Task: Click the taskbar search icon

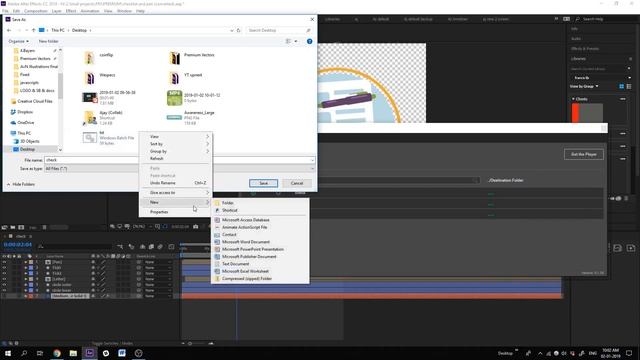Action: (24, 353)
